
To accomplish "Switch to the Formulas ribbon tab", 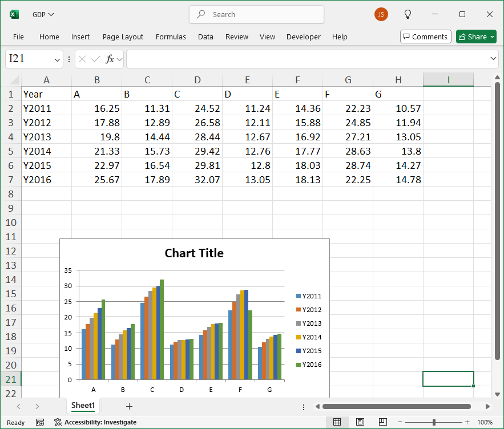I will (171, 37).
